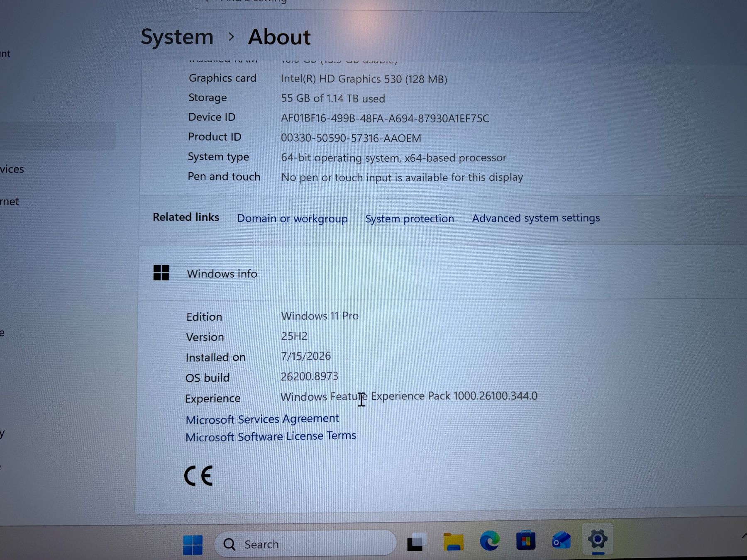Click the OS build label
Image resolution: width=747 pixels, height=560 pixels.
207,378
